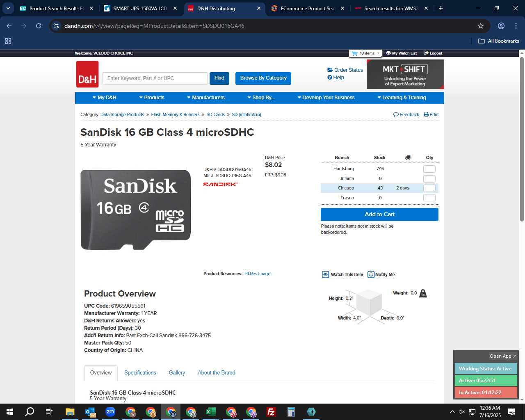Show hidden system tray icons
Screen dimensions: 525x420
coord(452,412)
